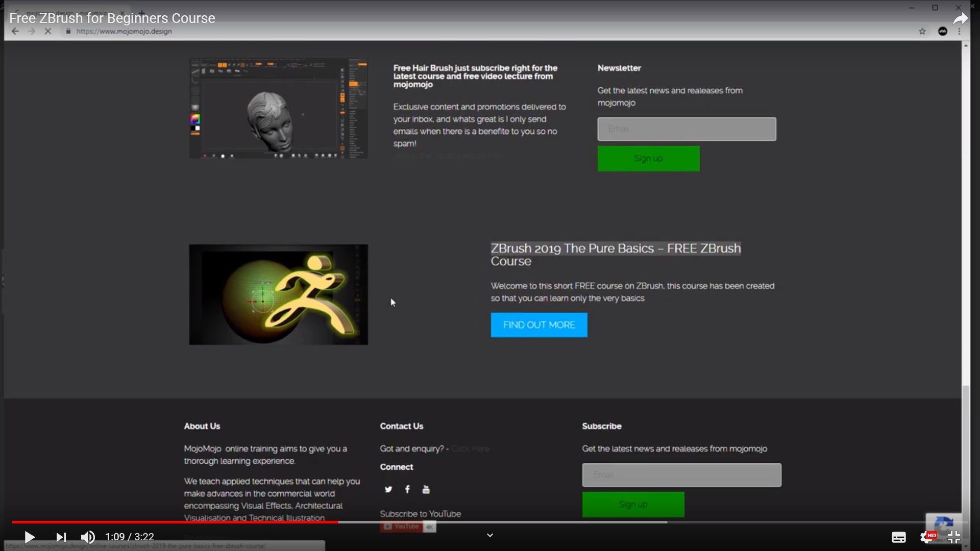Go forward in the browser
Viewport: 980px width, 551px height.
(x=32, y=31)
